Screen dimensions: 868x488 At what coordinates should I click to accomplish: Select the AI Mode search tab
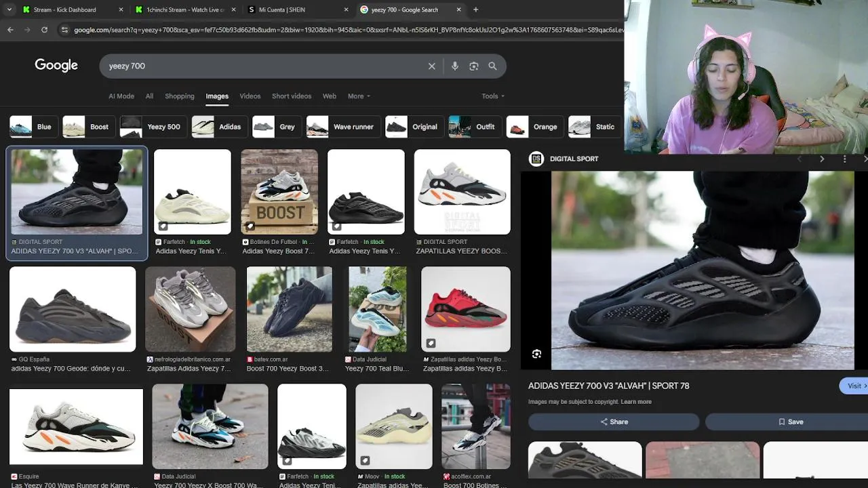point(121,96)
